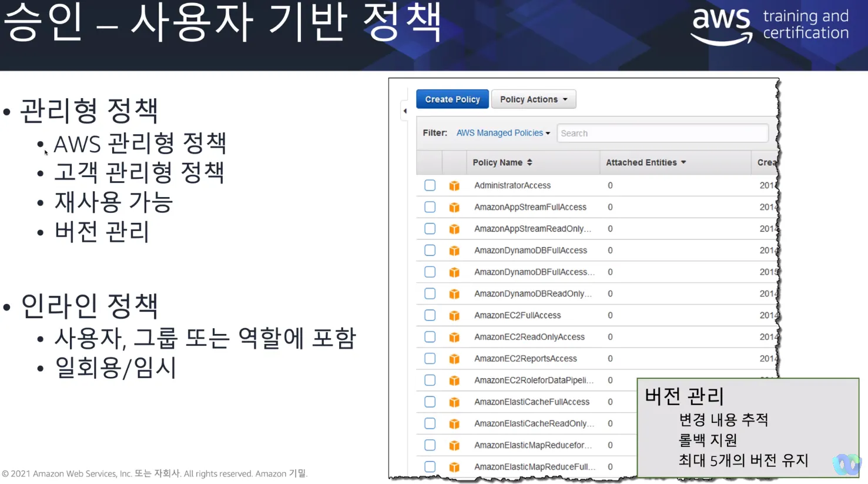
Task: Open the AmazonElasticMapReducefor policy name
Action: (x=532, y=445)
